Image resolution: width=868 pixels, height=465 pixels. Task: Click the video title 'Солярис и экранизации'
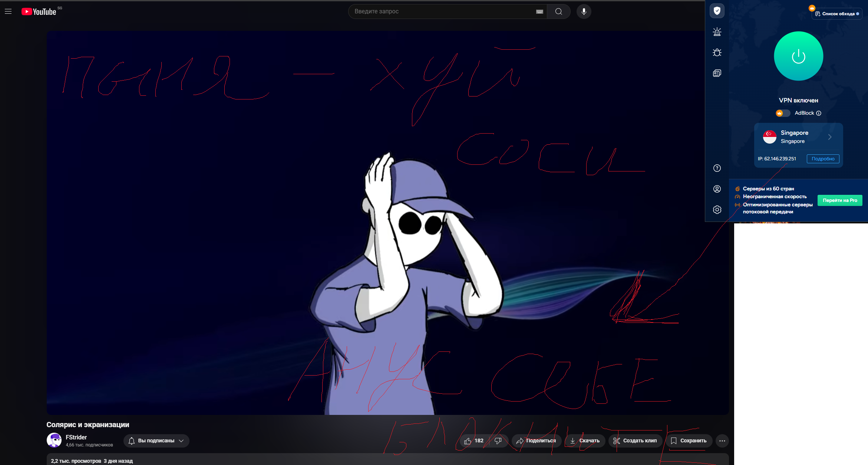(x=88, y=425)
